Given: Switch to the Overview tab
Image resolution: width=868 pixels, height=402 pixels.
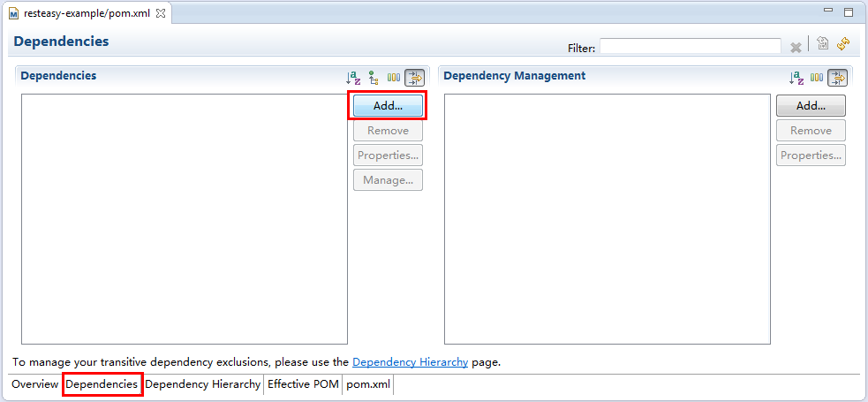Looking at the screenshot, I should [x=34, y=384].
